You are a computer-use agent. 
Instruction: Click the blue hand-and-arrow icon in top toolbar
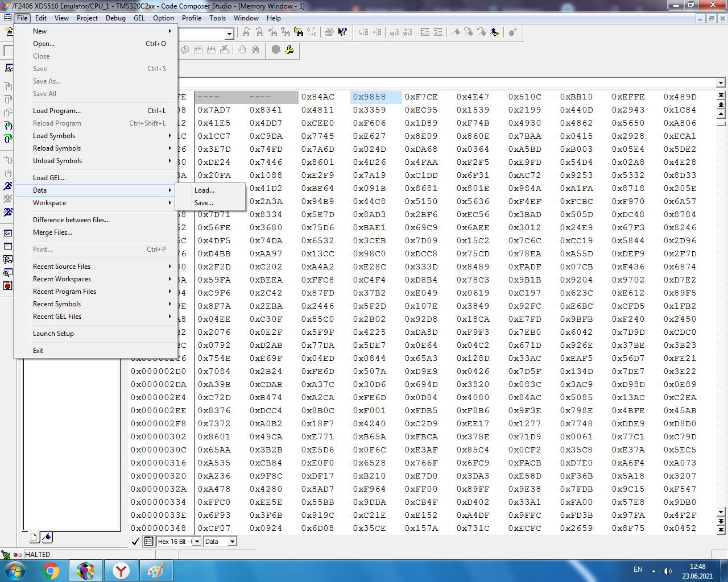click(495, 32)
